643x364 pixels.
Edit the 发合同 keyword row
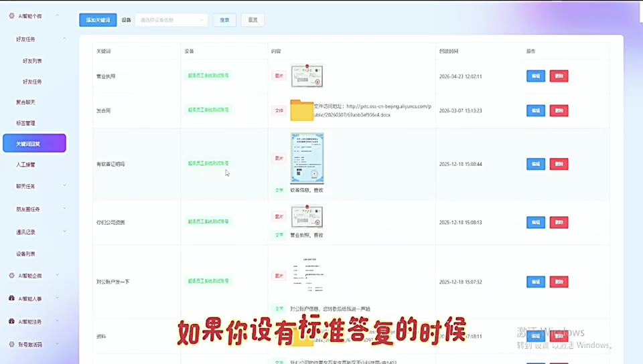point(536,110)
